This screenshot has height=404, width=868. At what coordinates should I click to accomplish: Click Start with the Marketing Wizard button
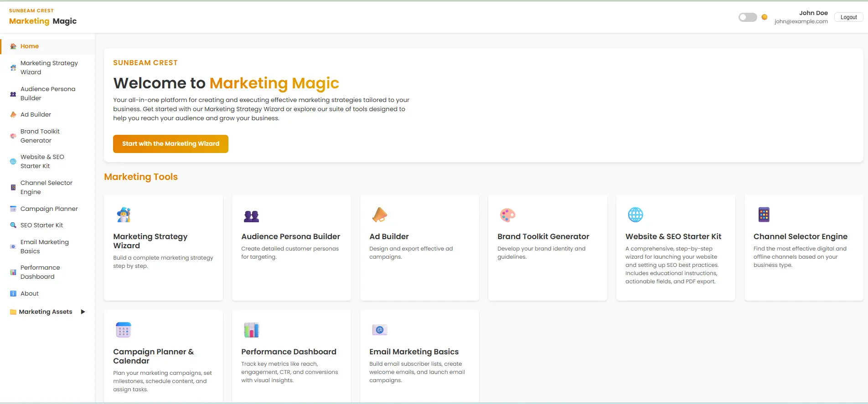coord(170,144)
